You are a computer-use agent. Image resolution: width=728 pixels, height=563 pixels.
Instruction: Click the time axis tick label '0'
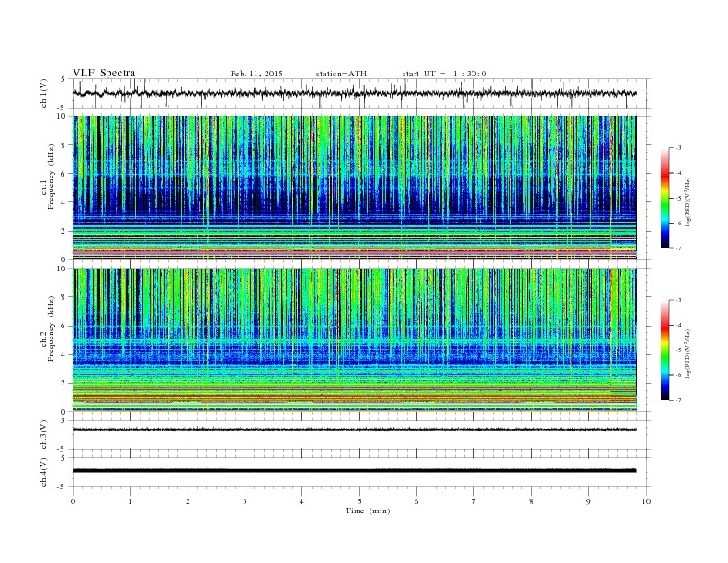coord(73,501)
